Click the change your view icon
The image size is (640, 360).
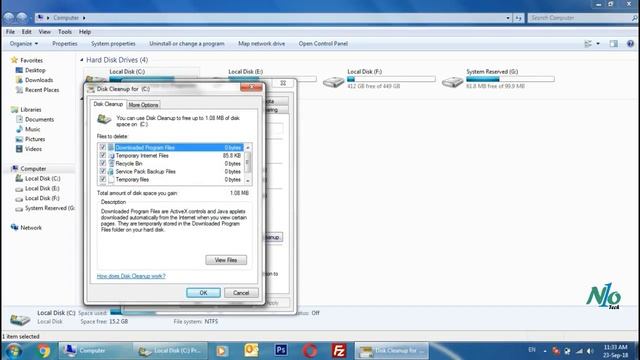point(588,44)
